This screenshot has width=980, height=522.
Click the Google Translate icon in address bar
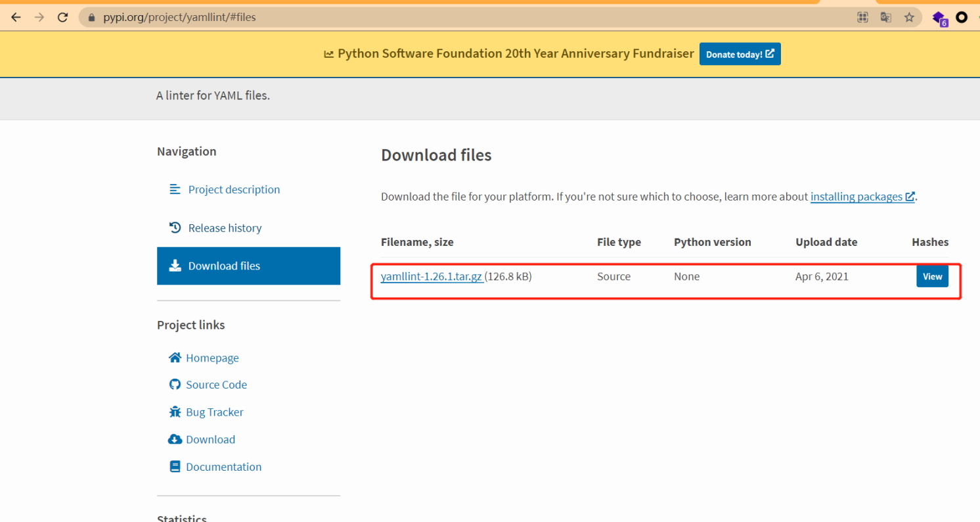pos(886,18)
